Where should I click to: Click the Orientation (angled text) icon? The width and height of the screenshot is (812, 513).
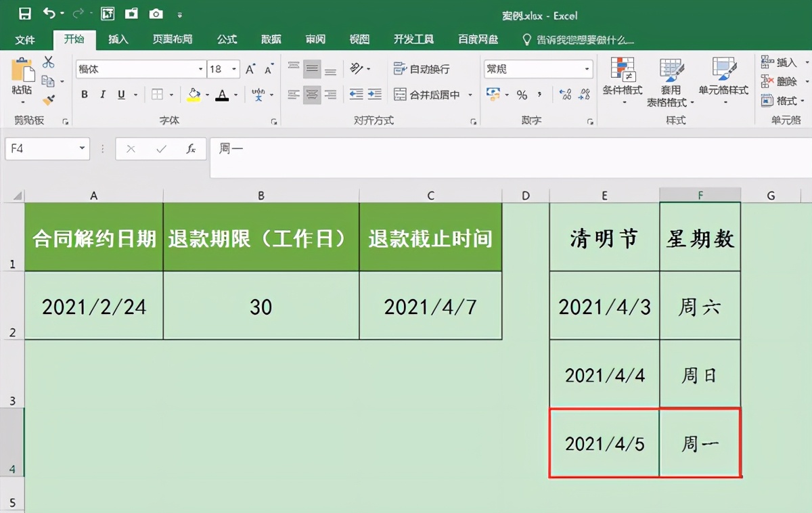(x=357, y=69)
